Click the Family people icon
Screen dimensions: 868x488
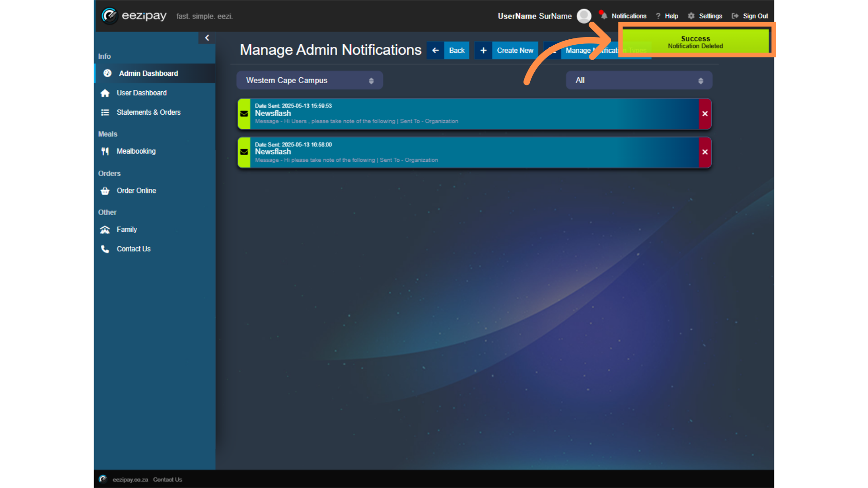click(105, 230)
